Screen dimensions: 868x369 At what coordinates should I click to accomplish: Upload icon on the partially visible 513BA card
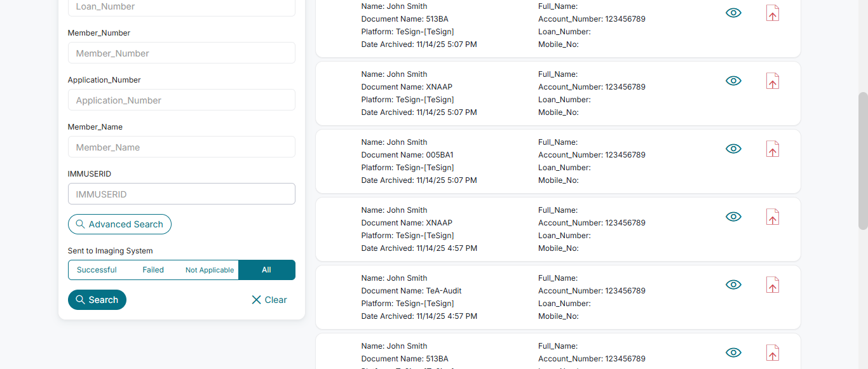(772, 352)
